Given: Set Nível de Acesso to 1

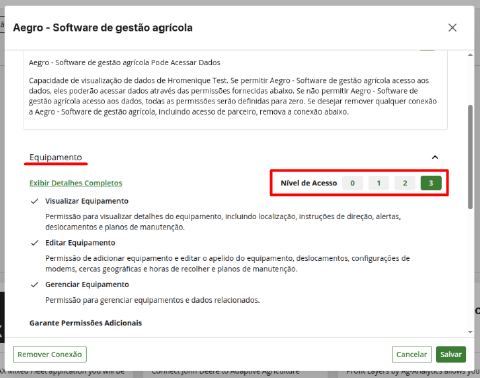Looking at the screenshot, I should click(379, 183).
